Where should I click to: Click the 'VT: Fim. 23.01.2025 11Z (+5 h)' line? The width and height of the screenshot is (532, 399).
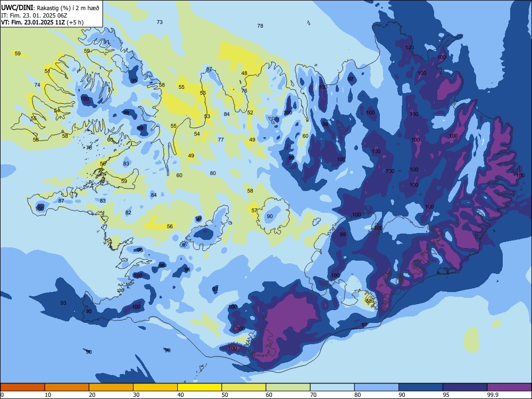[42, 22]
